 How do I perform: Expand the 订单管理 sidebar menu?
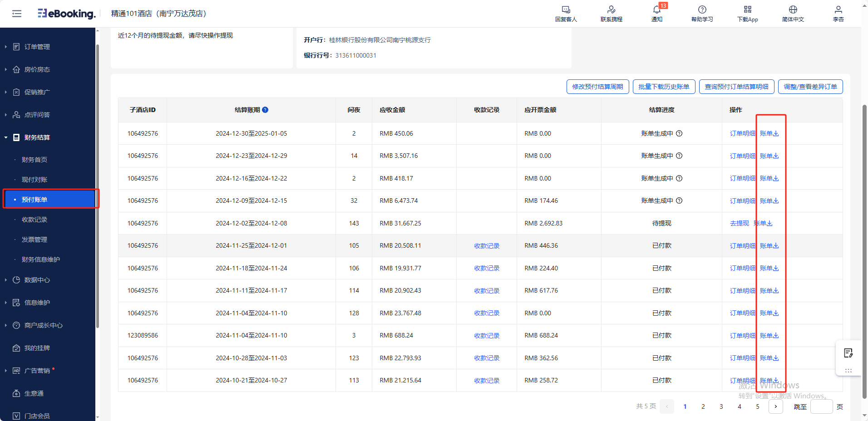[x=37, y=47]
